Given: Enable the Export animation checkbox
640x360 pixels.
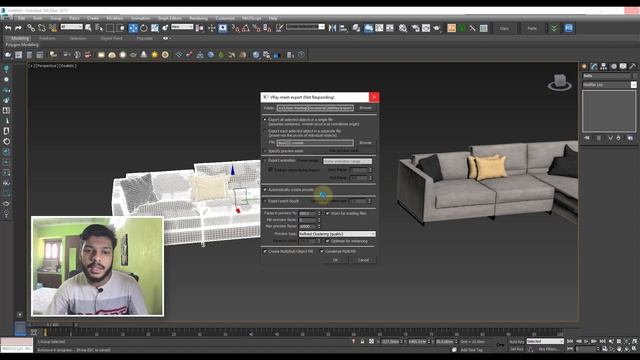Looking at the screenshot, I should [265, 161].
